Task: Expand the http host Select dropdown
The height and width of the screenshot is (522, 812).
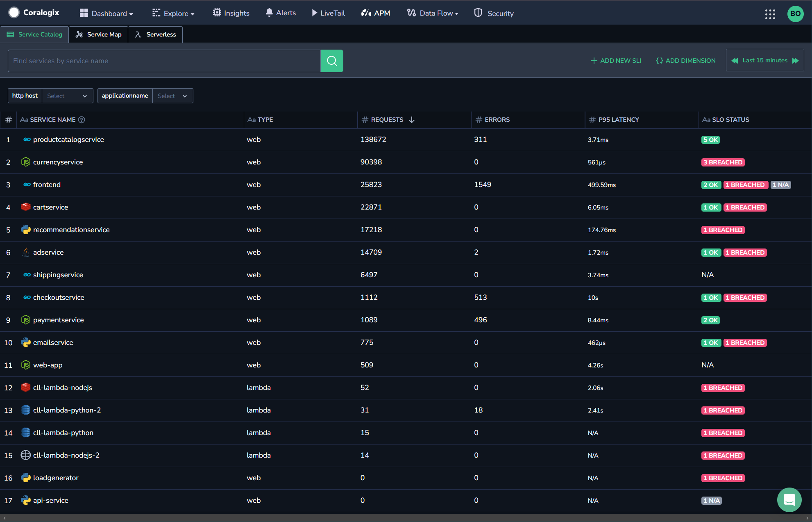Action: (x=67, y=96)
